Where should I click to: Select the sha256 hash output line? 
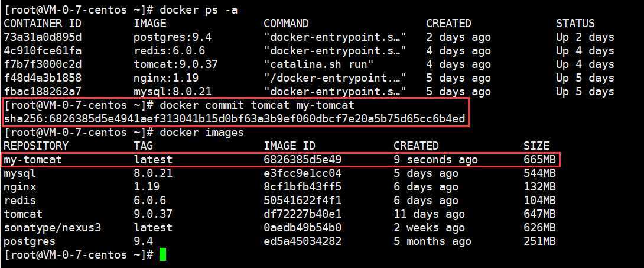[x=234, y=119]
